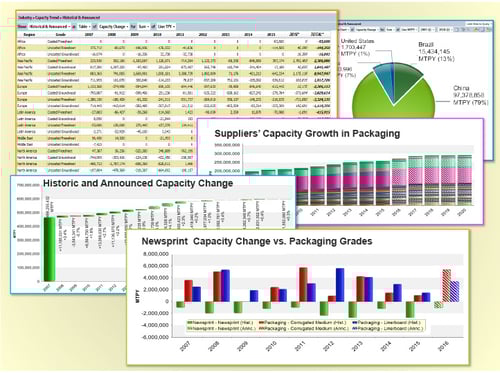Viewport: 500px width, 373px height.
Task: Click the '2009' x-axis label in Newsprint chart
Action: tap(243, 346)
